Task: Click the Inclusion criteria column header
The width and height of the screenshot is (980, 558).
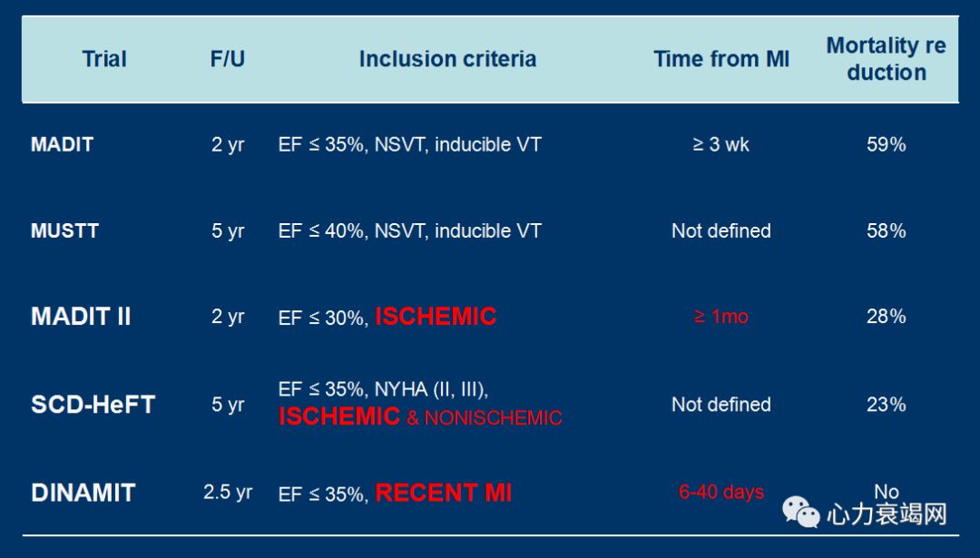Action: tap(447, 59)
